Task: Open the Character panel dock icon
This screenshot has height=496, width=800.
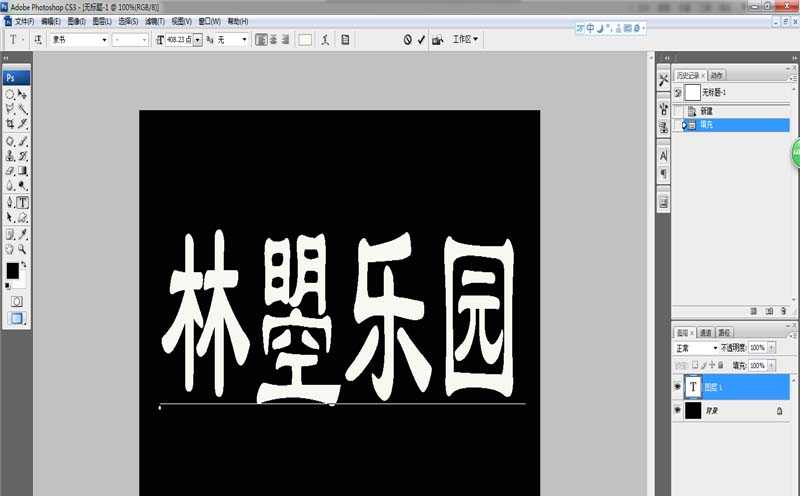Action: [x=663, y=156]
